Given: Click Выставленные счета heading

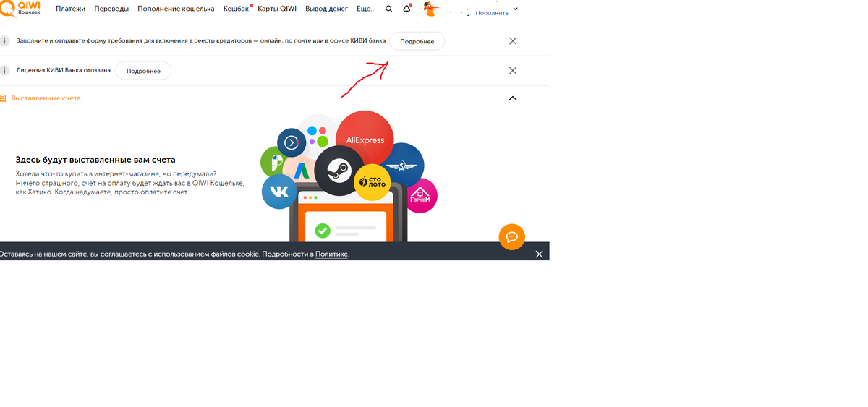Looking at the screenshot, I should 46,98.
